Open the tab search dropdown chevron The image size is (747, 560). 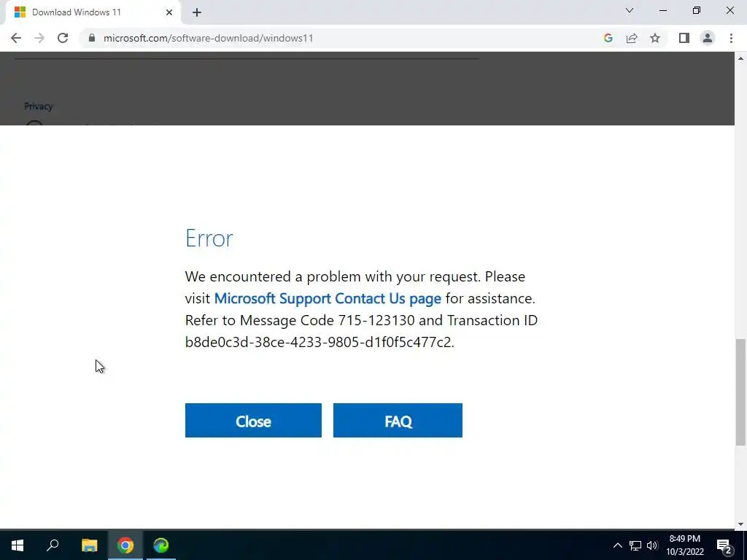pos(630,10)
